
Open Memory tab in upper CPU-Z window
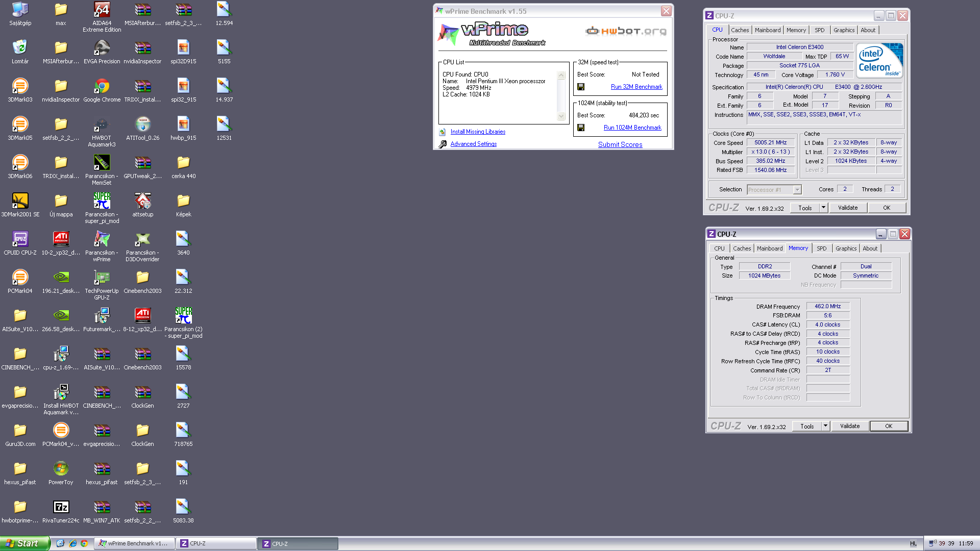pyautogui.click(x=796, y=30)
